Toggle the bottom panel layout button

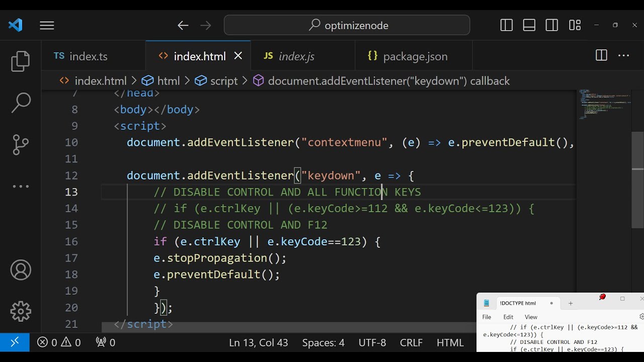pos(529,25)
